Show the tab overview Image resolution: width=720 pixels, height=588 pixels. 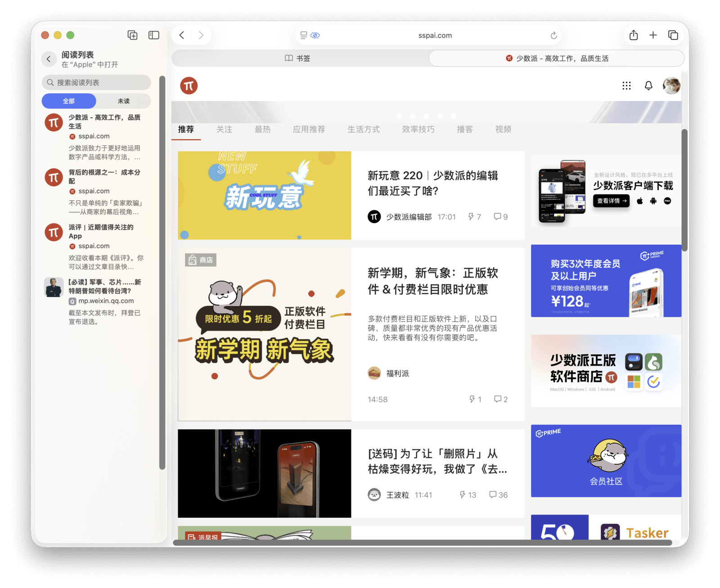pyautogui.click(x=673, y=35)
